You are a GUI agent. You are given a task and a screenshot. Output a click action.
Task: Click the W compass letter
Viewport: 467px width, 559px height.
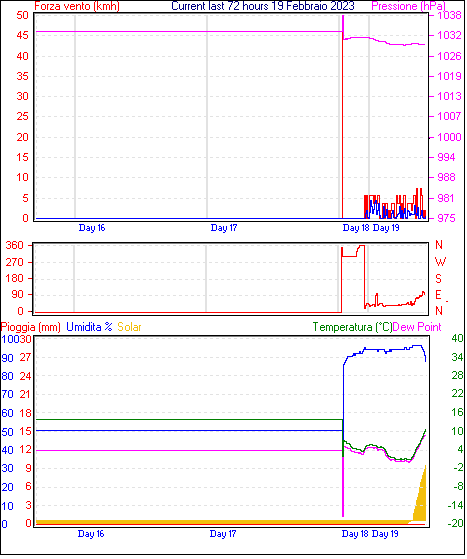(x=440, y=262)
